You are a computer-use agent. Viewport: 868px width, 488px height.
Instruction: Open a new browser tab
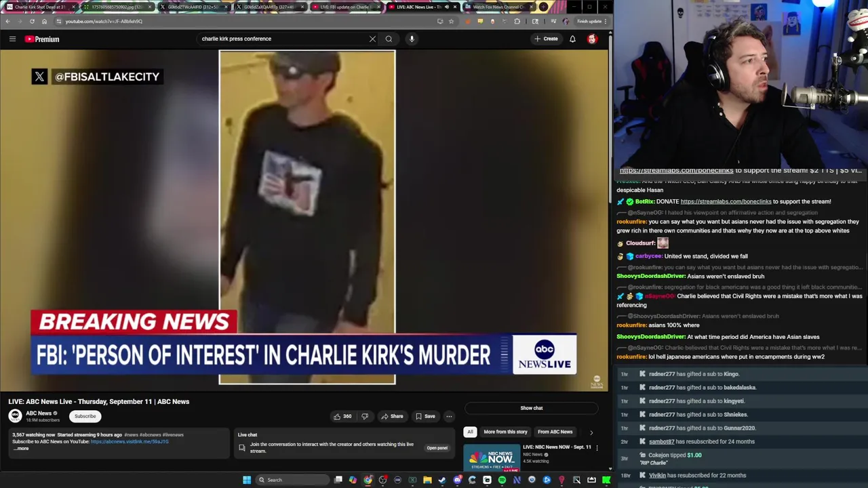[544, 7]
